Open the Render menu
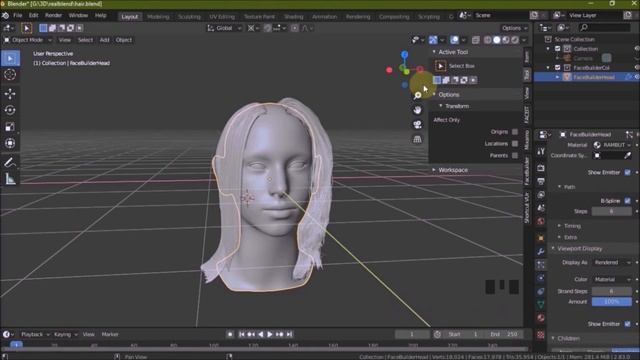The width and height of the screenshot is (640, 360). click(x=53, y=16)
